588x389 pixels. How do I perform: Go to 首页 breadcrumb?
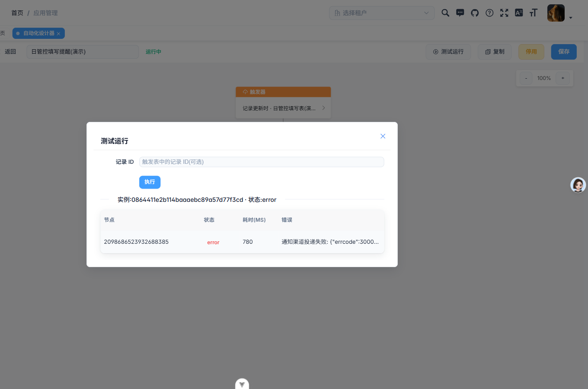click(17, 13)
